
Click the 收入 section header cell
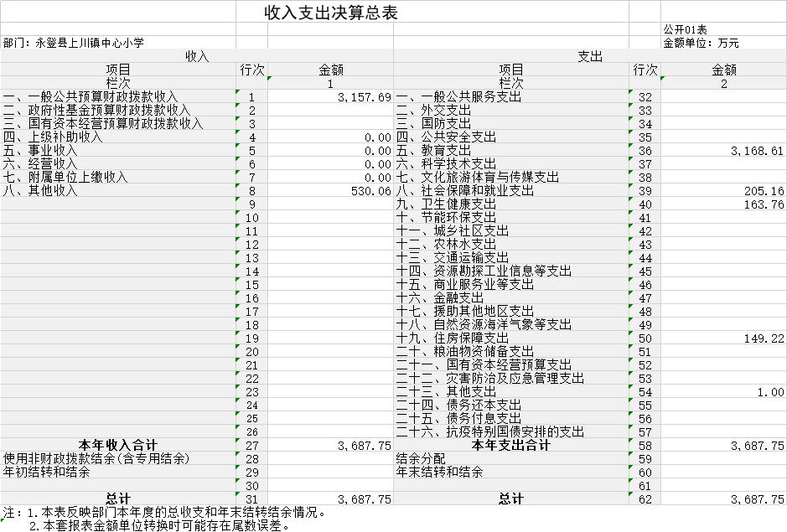coord(197,56)
